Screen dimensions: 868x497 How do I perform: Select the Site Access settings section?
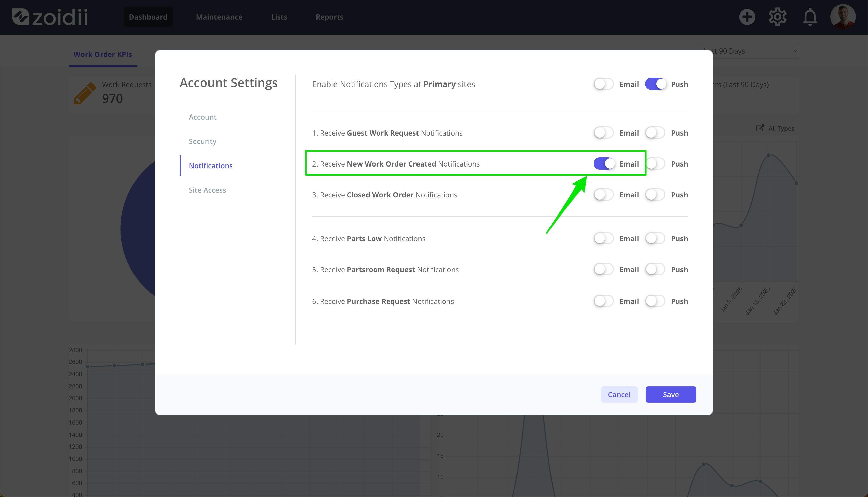(207, 190)
